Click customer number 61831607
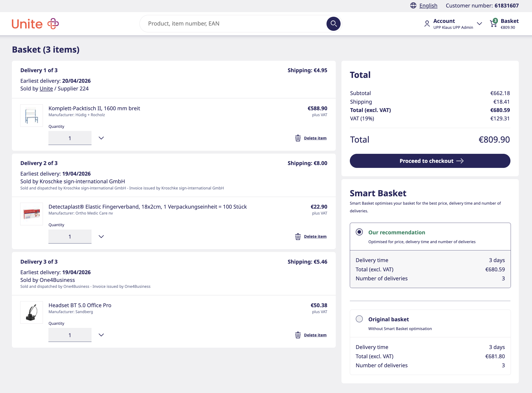Screen dimensions: 532x393 click(506, 6)
